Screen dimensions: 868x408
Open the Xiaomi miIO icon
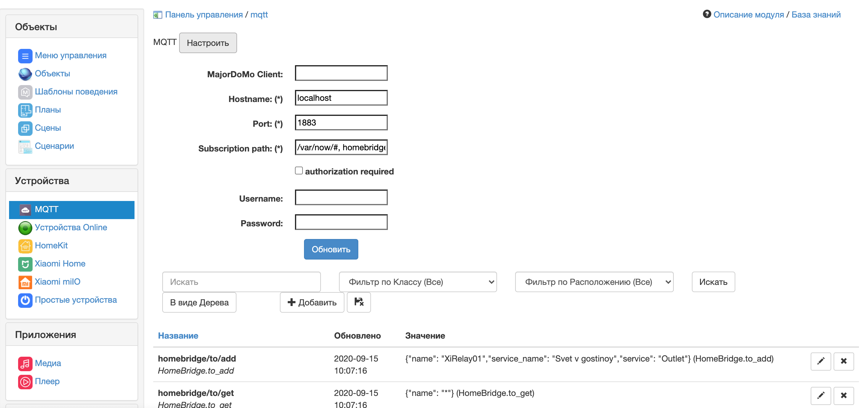point(25,282)
